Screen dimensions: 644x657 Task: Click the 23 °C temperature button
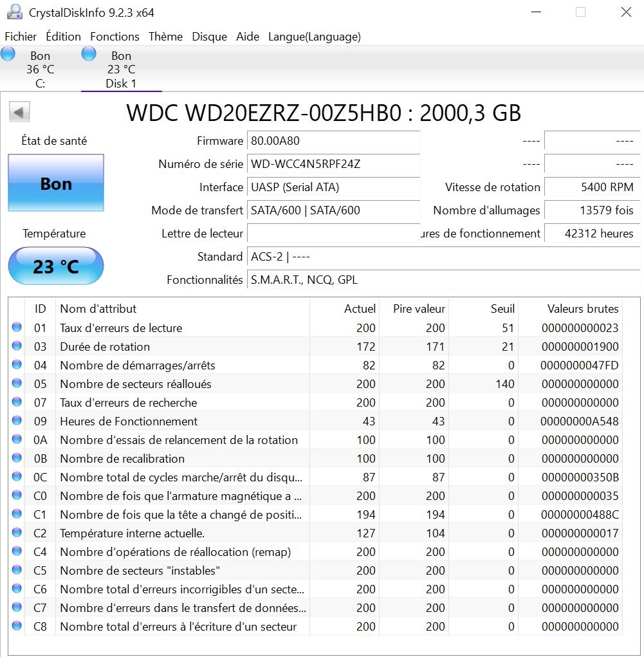pos(56,266)
